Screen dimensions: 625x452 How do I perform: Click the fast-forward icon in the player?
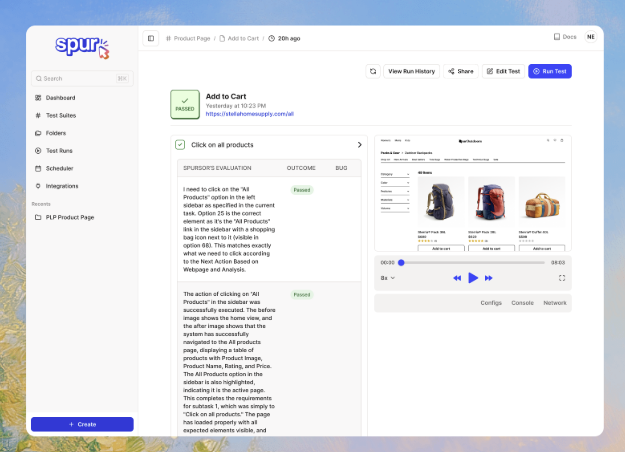pyautogui.click(x=488, y=277)
